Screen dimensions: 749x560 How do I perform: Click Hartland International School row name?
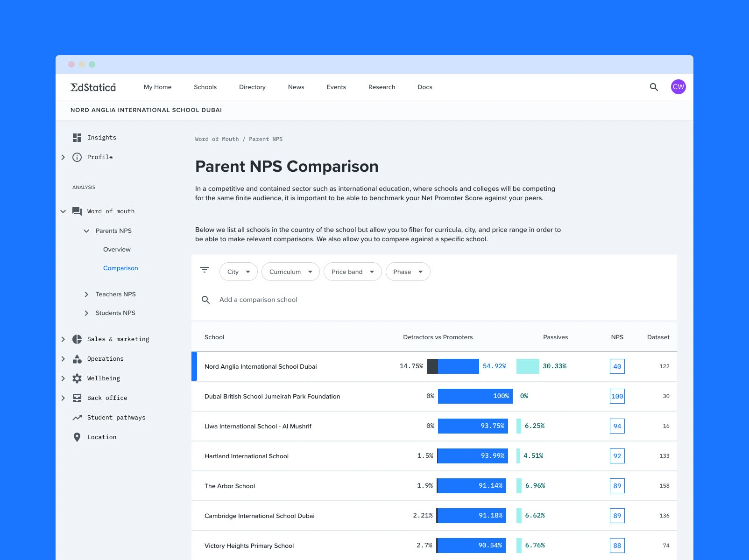point(247,456)
